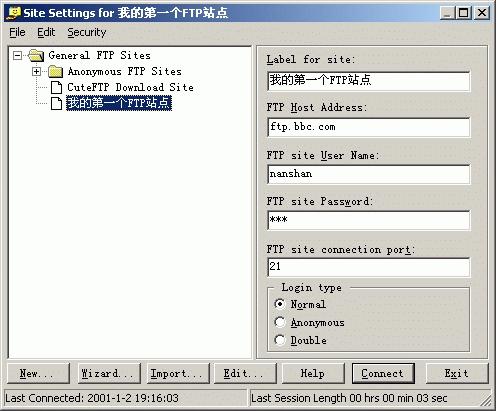This screenshot has height=411, width=496.
Task: Click the Anonymous FTP Sites folder icon
Action: pyautogui.click(x=55, y=71)
